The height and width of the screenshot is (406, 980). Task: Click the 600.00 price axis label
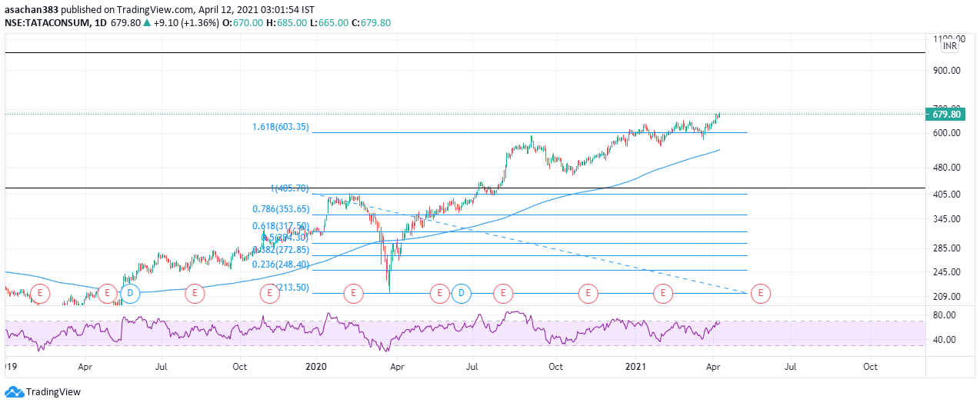(x=945, y=132)
